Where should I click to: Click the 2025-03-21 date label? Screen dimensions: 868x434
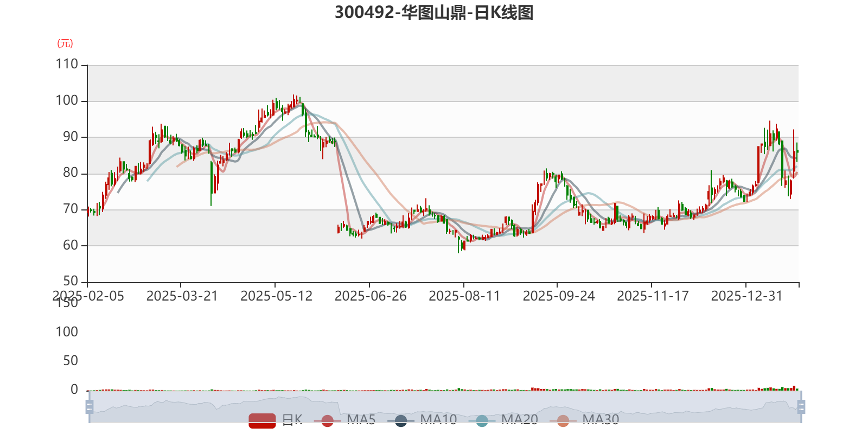[x=182, y=296]
